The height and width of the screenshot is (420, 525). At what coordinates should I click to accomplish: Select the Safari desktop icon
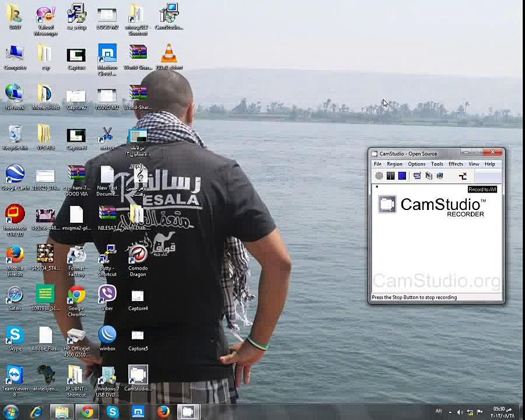tap(15, 298)
